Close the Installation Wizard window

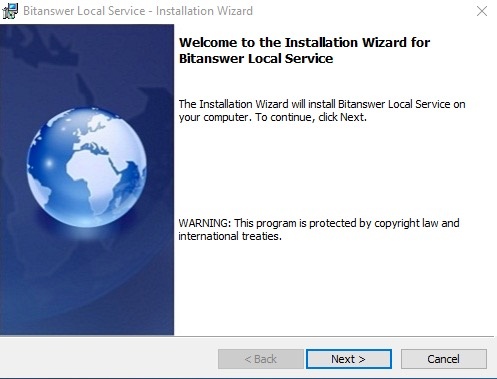482,11
